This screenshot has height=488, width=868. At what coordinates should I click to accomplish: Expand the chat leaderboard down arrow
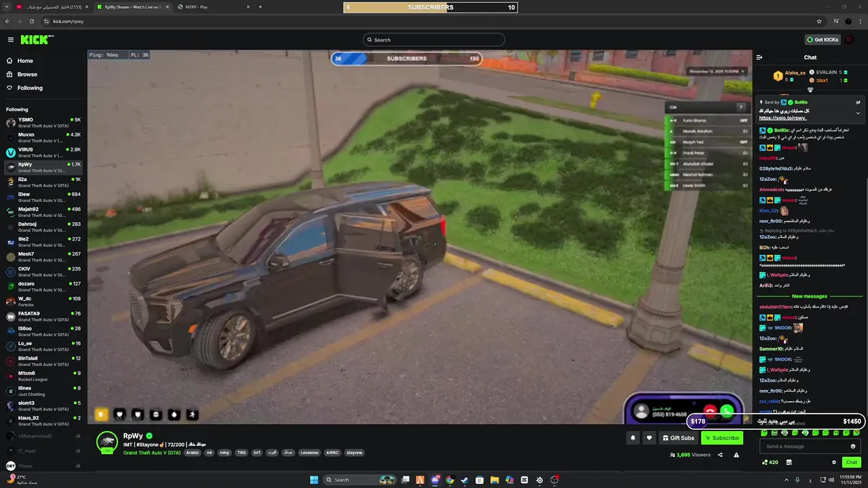(810, 89)
